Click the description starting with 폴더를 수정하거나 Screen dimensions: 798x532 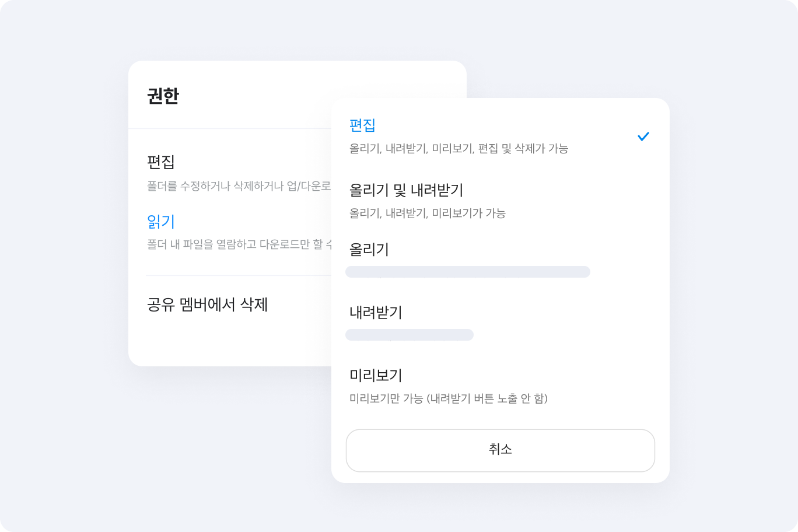pos(238,187)
